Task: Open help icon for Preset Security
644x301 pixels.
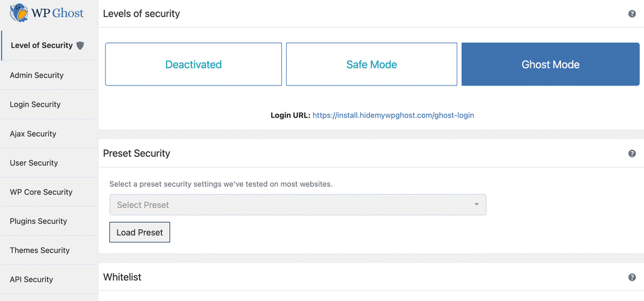Action: tap(632, 154)
